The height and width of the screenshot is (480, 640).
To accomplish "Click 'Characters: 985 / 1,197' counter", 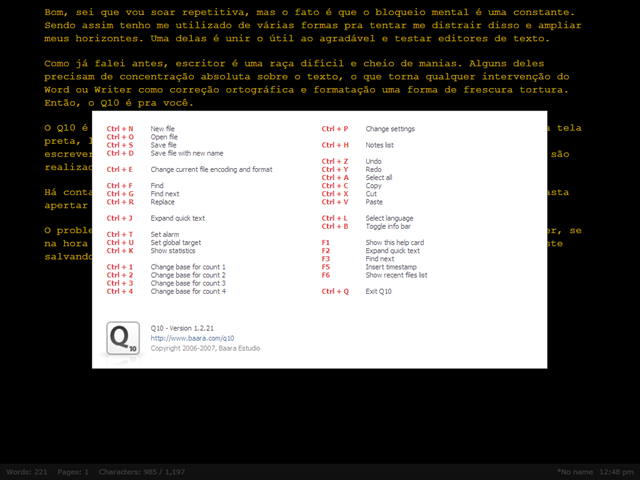I will (142, 472).
